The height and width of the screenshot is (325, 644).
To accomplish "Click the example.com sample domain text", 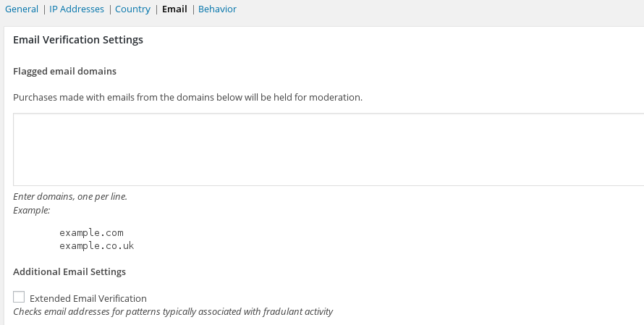I will click(92, 232).
